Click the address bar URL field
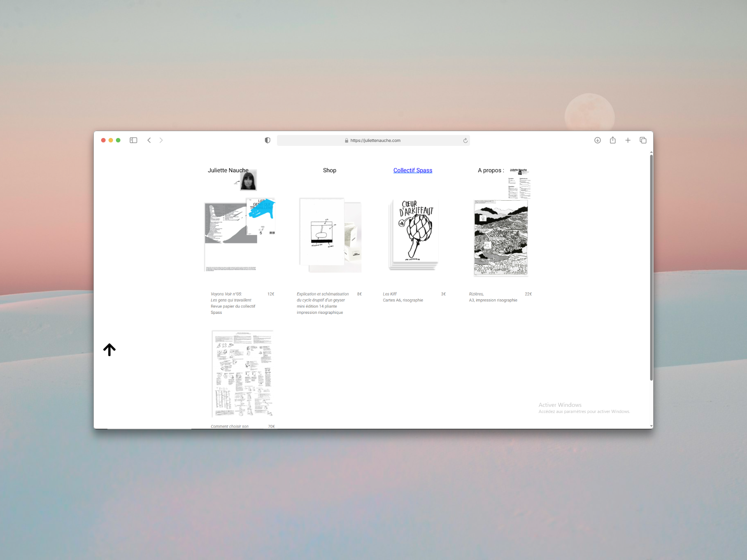This screenshot has height=560, width=747. [373, 141]
